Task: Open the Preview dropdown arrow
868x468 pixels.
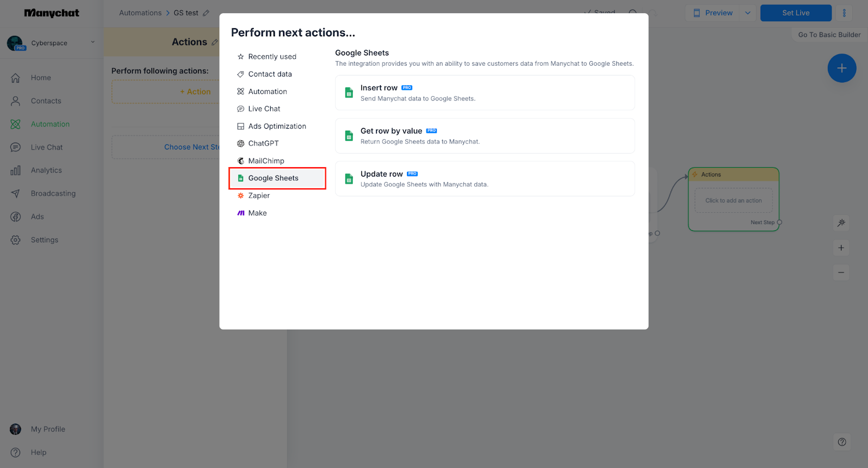Action: (x=748, y=13)
